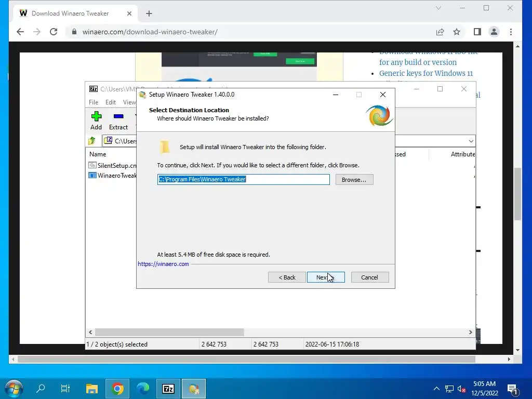Open Task View on the taskbar
Viewport: 532px width, 399px height.
(x=65, y=389)
